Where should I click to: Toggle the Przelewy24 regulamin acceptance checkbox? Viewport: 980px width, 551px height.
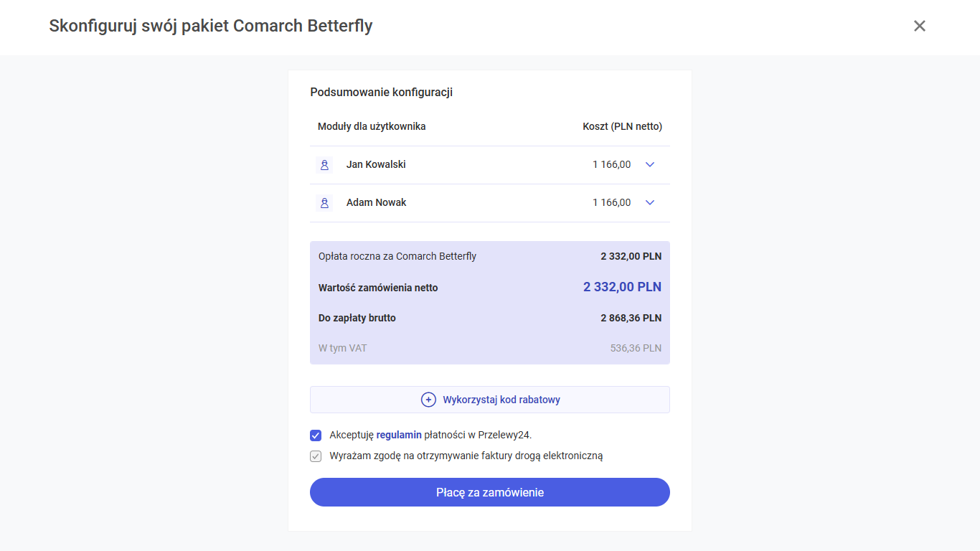click(316, 435)
